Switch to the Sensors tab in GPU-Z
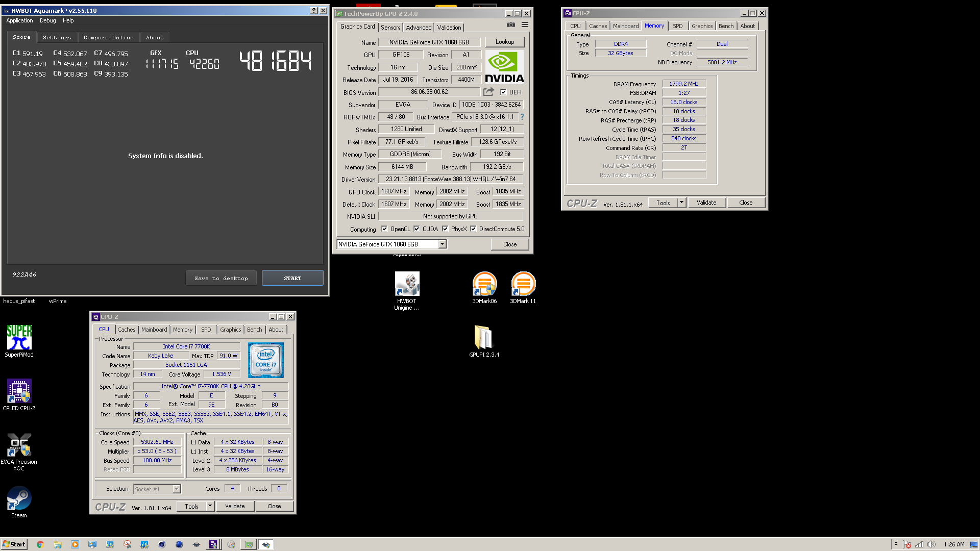 [x=390, y=28]
